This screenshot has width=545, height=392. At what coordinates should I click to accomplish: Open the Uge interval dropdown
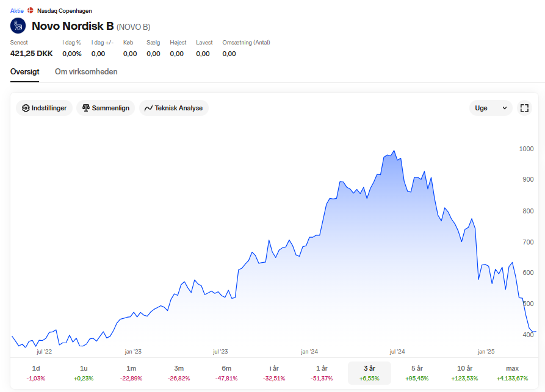click(491, 108)
